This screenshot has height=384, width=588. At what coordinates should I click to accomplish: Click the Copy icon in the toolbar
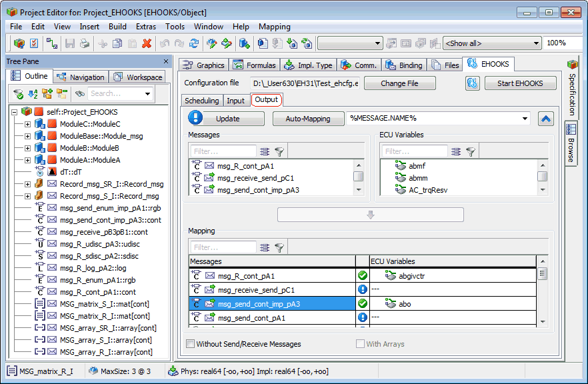(x=117, y=43)
